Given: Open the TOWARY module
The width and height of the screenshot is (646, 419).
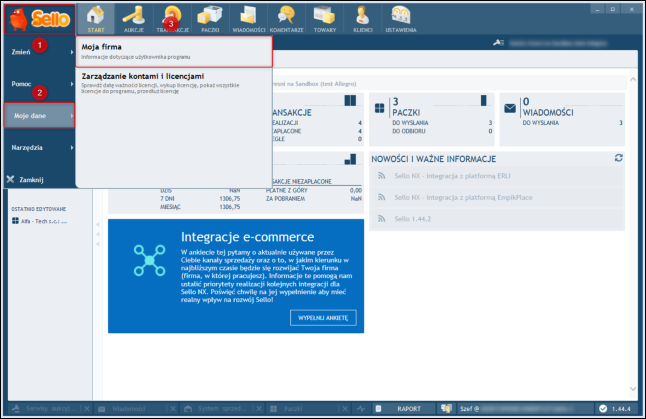Looking at the screenshot, I should click(325, 19).
